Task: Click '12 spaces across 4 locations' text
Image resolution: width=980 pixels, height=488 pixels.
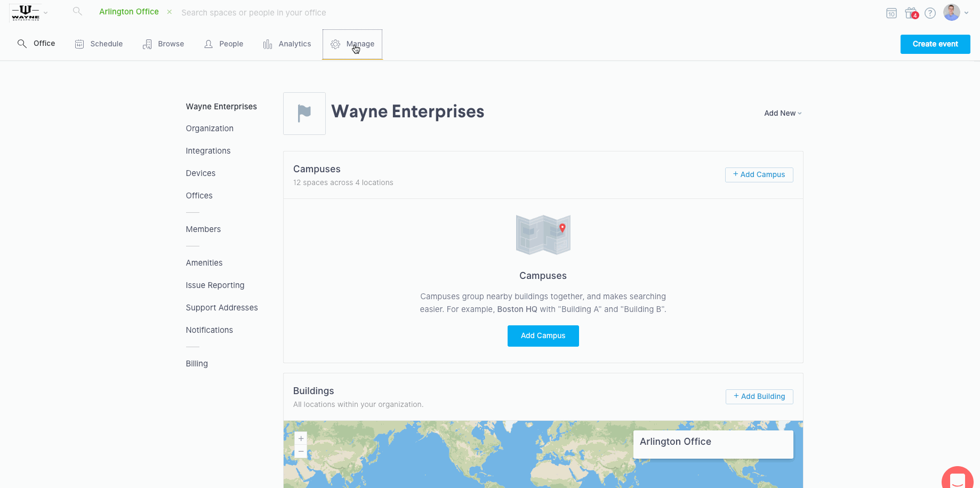Action: pos(343,182)
